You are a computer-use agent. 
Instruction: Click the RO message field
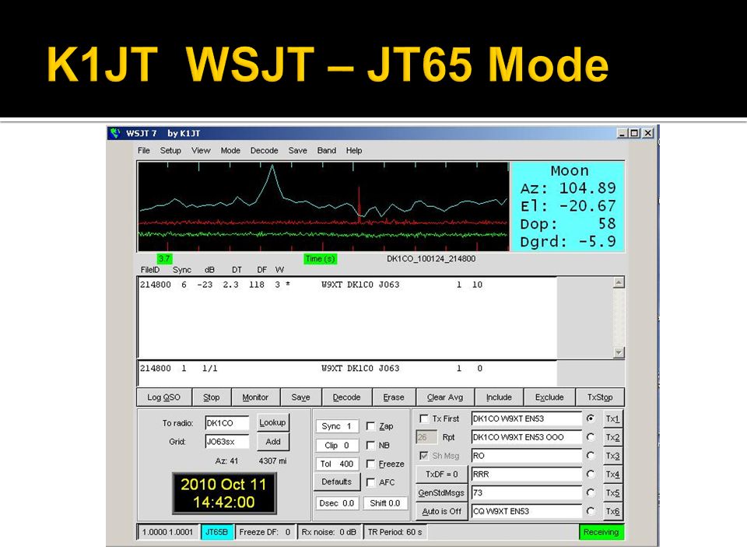[x=527, y=456]
